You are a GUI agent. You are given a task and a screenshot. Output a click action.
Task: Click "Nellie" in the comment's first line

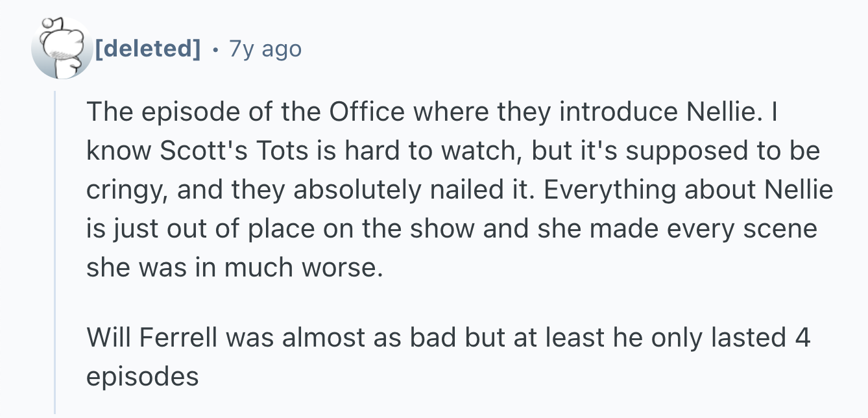pyautogui.click(x=720, y=113)
